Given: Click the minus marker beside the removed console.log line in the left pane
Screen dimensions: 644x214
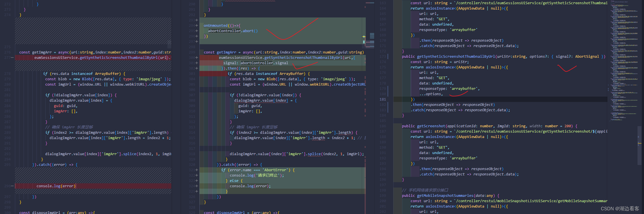Looking at the screenshot, I should tap(12, 186).
